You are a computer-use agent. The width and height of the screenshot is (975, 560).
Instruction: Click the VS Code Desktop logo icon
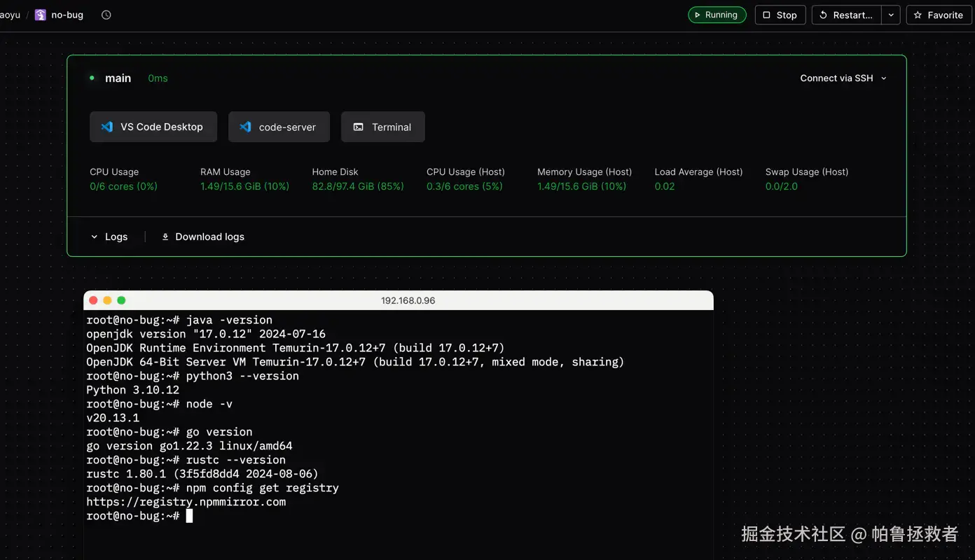click(107, 127)
